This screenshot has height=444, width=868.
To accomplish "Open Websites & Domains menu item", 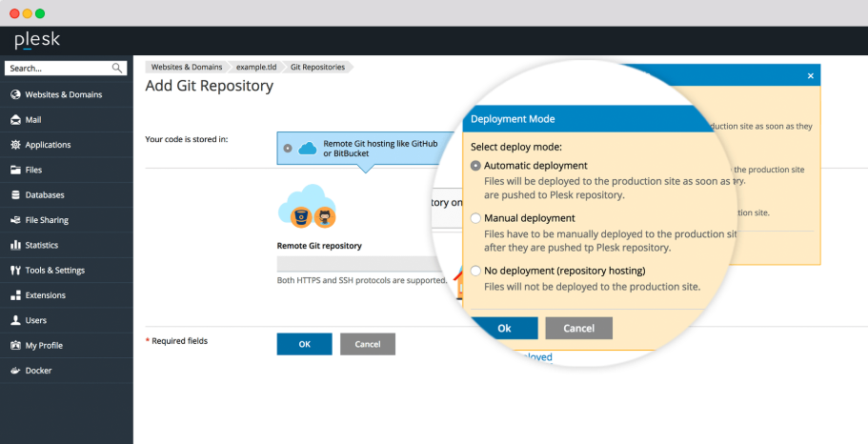I will tap(67, 94).
